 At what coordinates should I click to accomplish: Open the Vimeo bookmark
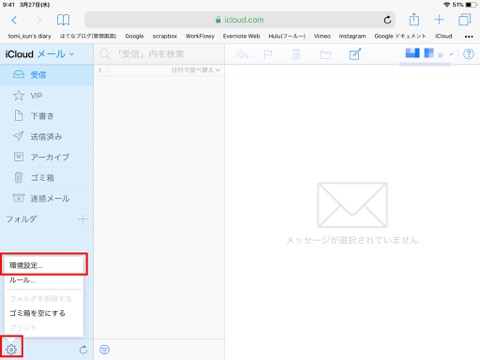pos(322,36)
